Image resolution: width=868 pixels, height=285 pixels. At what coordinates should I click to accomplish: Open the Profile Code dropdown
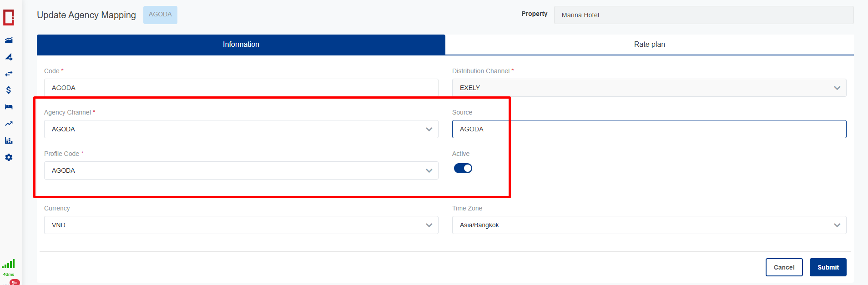tap(241, 170)
